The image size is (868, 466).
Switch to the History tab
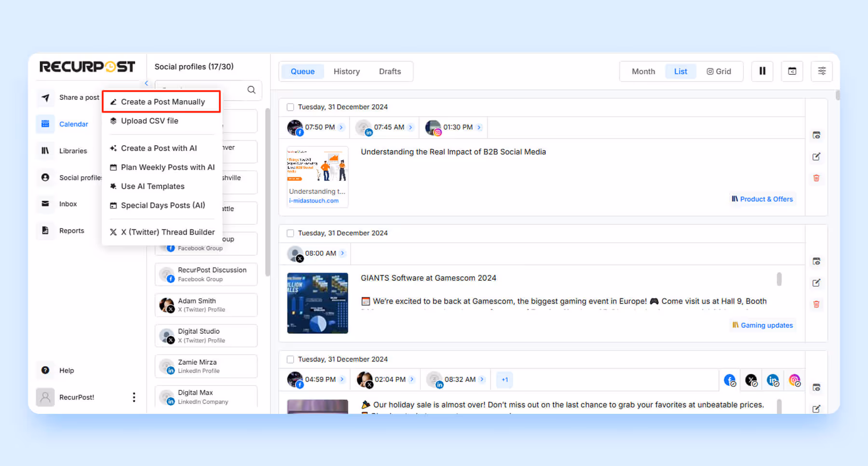(x=346, y=71)
